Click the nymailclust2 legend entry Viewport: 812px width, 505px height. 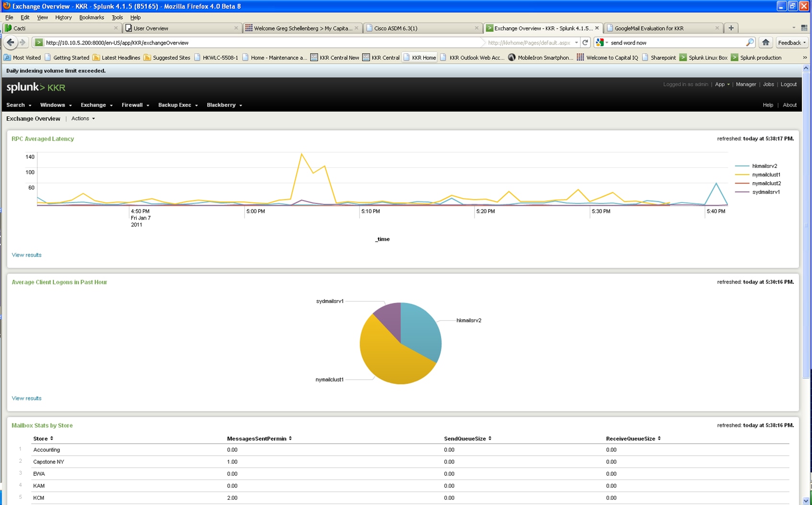pos(758,183)
